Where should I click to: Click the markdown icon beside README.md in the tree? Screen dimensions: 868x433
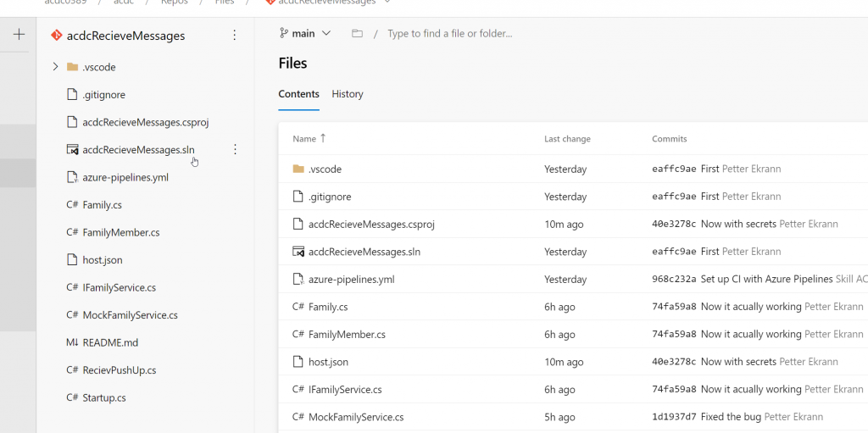point(72,342)
